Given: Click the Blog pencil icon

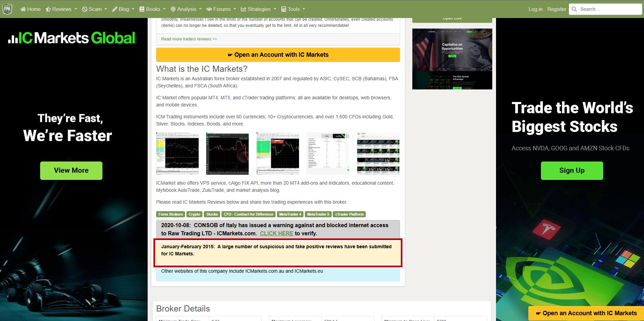Looking at the screenshot, I should (115, 9).
